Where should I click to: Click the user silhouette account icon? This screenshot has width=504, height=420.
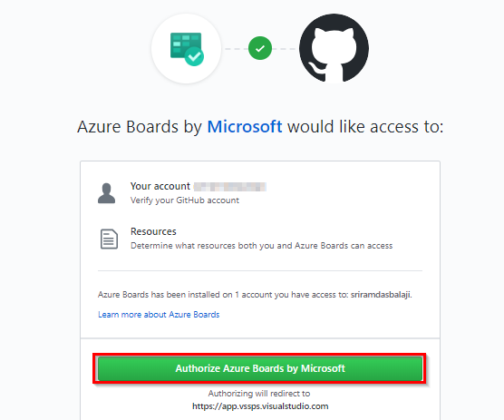(106, 193)
